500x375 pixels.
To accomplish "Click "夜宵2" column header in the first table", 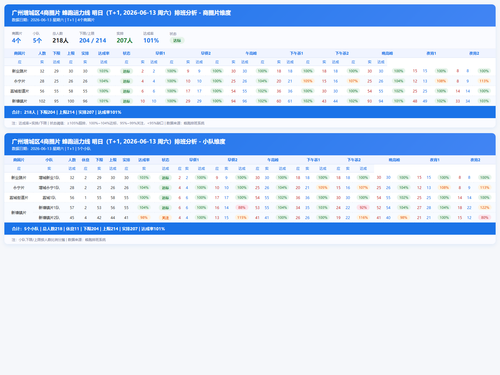I will click(474, 53).
